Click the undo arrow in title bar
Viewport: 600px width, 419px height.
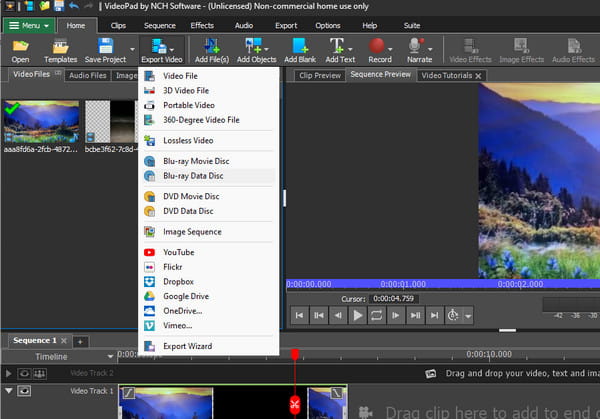point(74,6)
